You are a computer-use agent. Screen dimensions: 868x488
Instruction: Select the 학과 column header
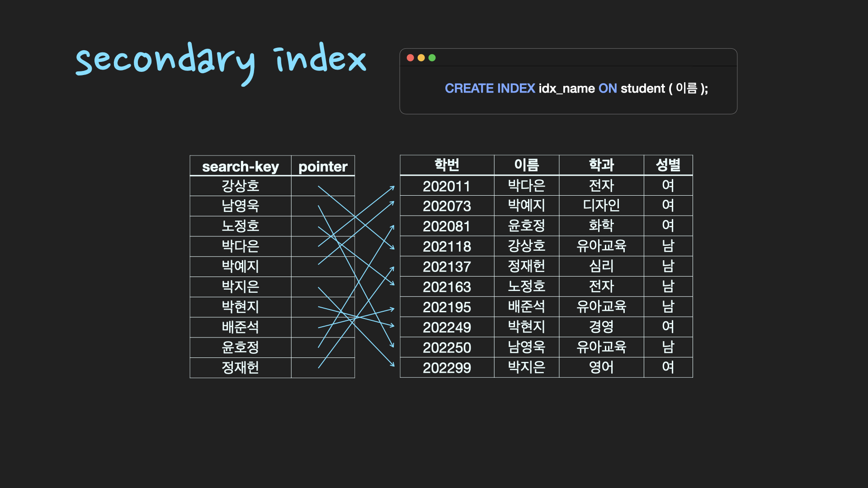pos(601,165)
